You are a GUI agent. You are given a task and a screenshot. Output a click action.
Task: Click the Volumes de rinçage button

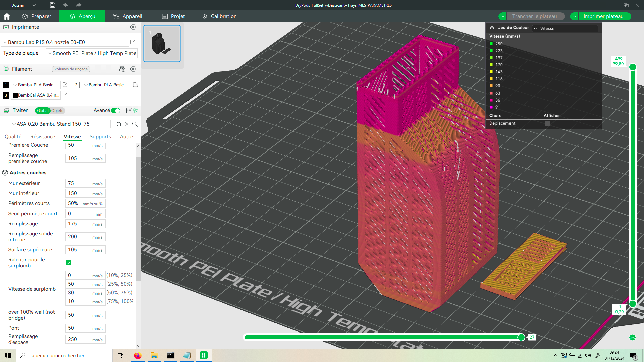pos(71,69)
